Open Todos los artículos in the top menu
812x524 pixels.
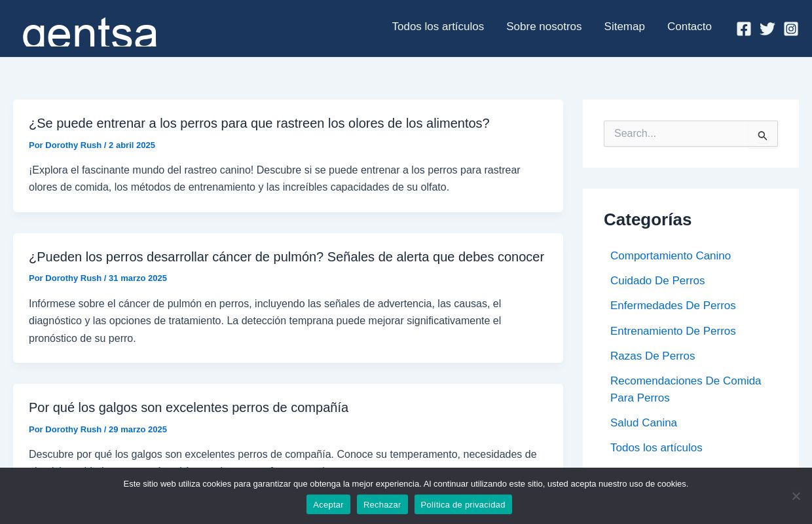[438, 27]
